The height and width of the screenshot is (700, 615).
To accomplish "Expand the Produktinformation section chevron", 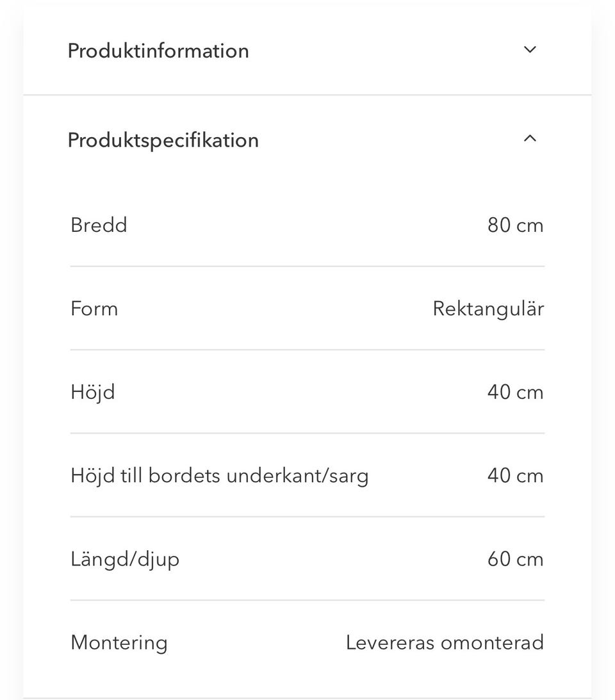I will 530,50.
